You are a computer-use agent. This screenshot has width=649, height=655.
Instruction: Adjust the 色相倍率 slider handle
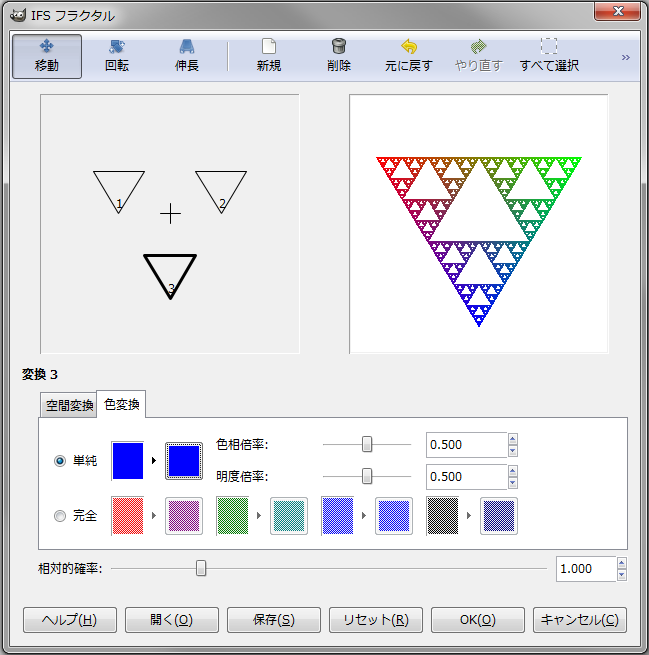point(367,444)
